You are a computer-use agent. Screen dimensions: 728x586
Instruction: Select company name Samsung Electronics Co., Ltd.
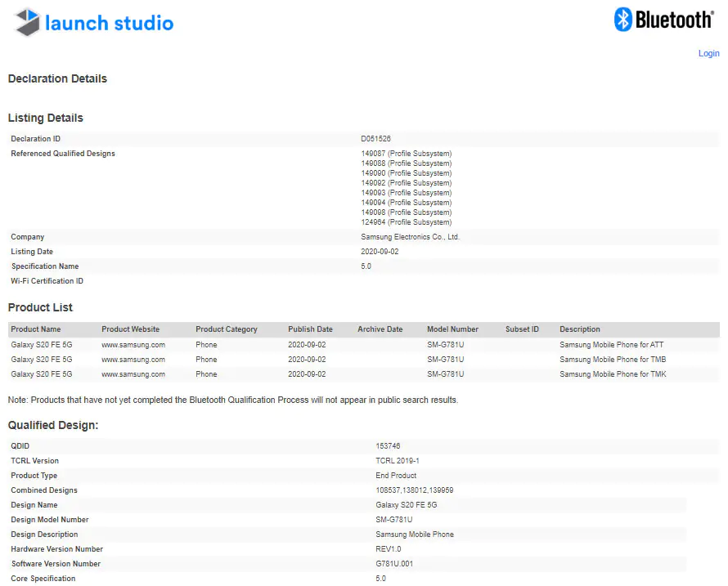[x=411, y=237]
